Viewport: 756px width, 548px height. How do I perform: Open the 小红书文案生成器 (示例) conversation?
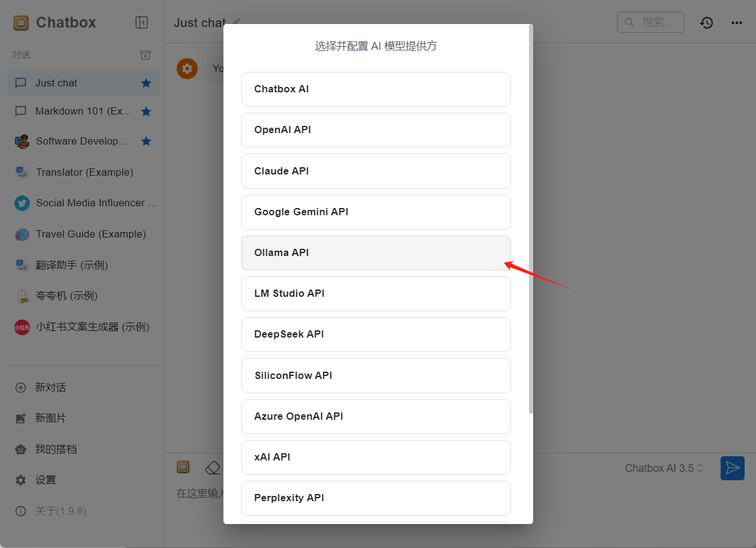click(x=83, y=327)
